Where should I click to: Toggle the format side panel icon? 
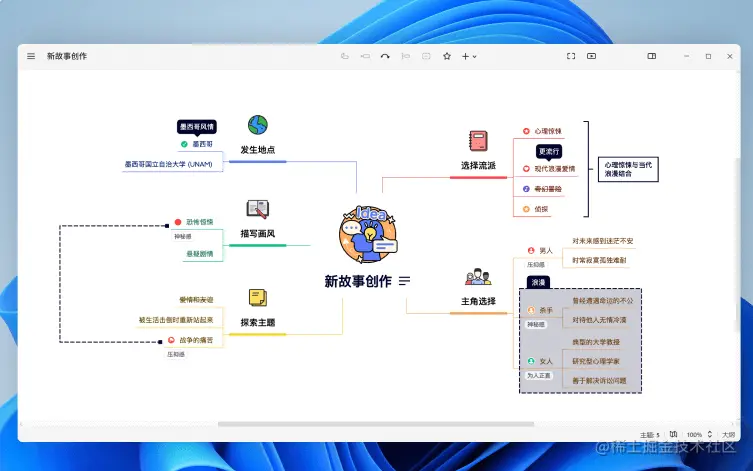pos(652,56)
